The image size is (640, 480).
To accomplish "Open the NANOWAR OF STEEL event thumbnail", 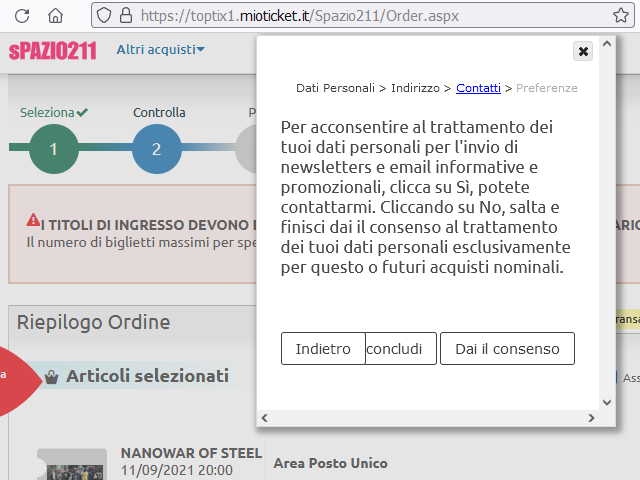I will tap(72, 464).
